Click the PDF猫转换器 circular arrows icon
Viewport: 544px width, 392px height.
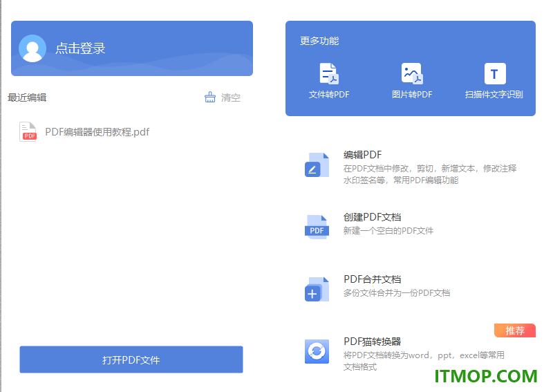click(x=317, y=351)
